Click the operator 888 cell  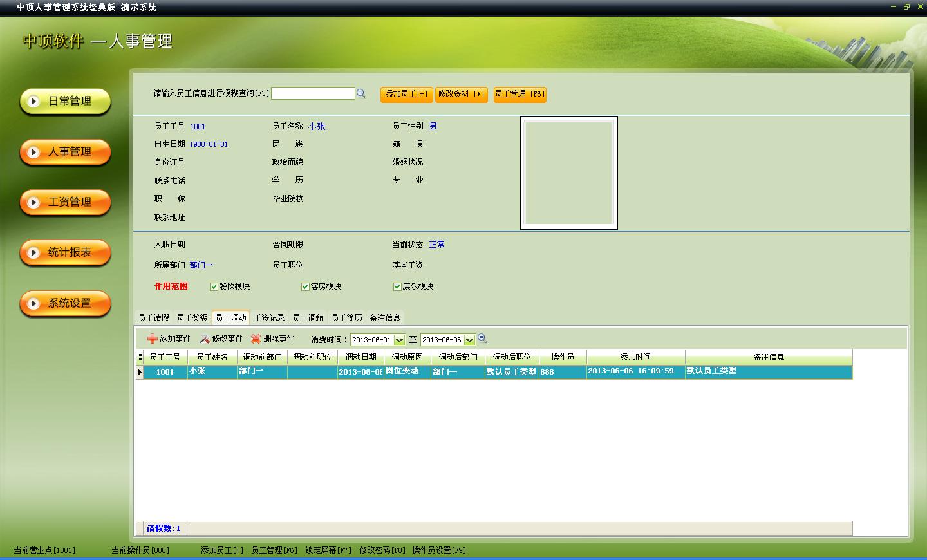[563, 372]
